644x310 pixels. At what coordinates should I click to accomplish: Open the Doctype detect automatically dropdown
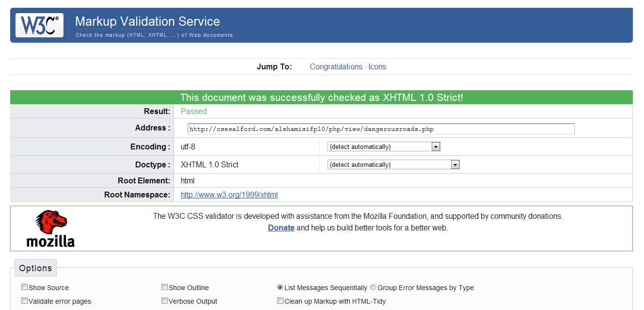tap(393, 165)
